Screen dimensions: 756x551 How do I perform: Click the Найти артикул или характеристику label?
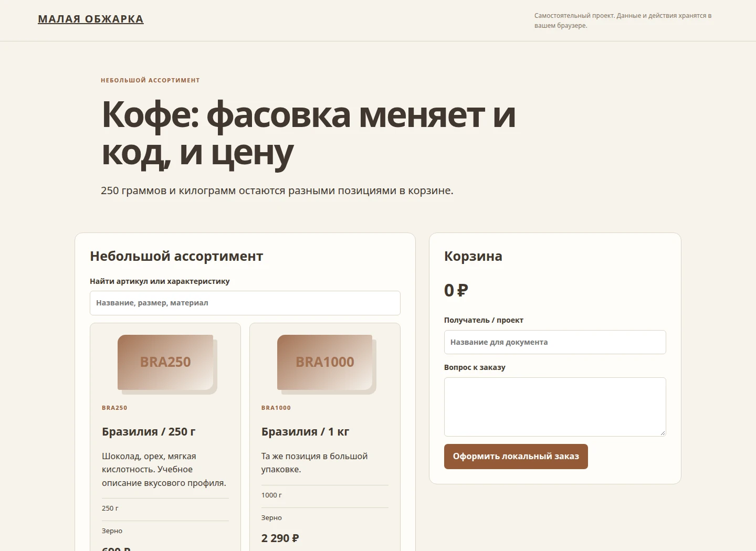160,281
